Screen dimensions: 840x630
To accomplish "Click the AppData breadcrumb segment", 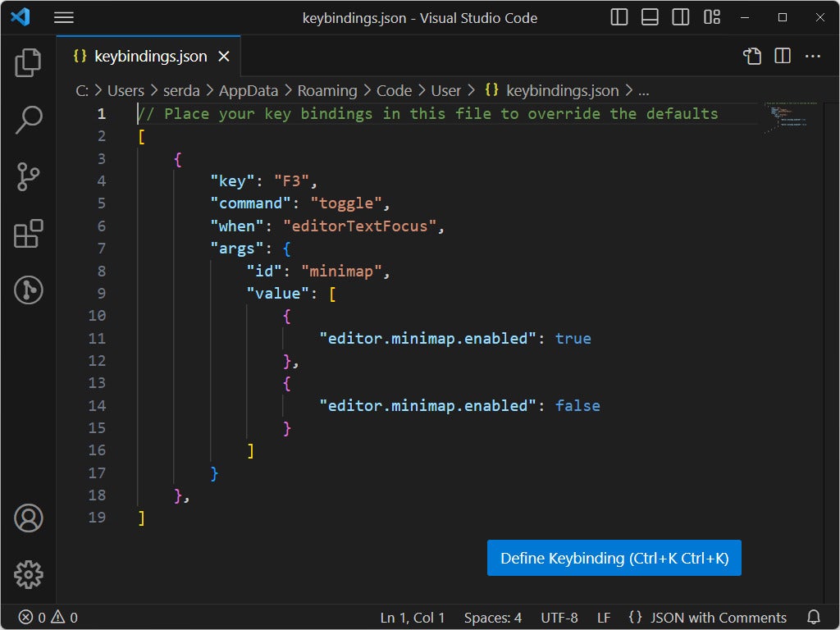I will [249, 90].
